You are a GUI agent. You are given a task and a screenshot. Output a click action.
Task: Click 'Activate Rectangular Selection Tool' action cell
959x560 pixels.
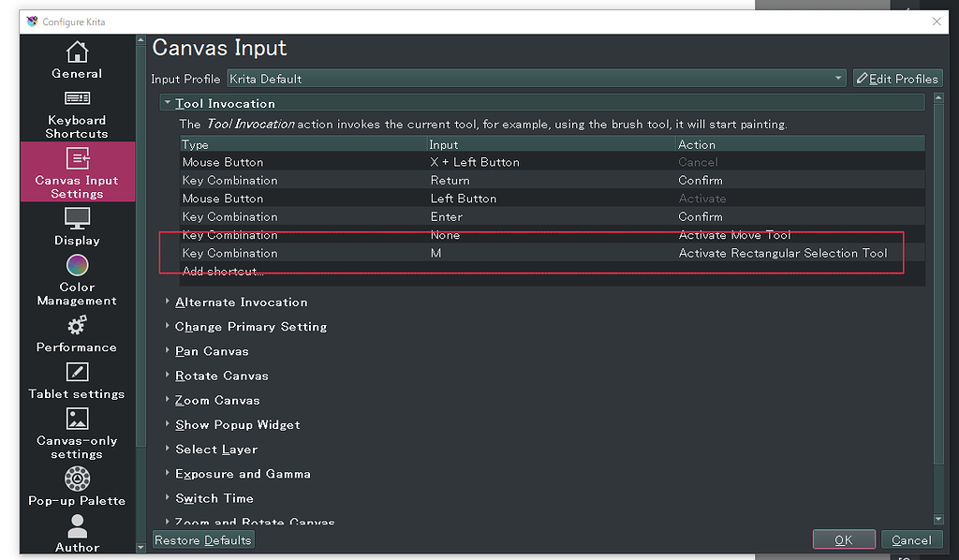tap(783, 253)
